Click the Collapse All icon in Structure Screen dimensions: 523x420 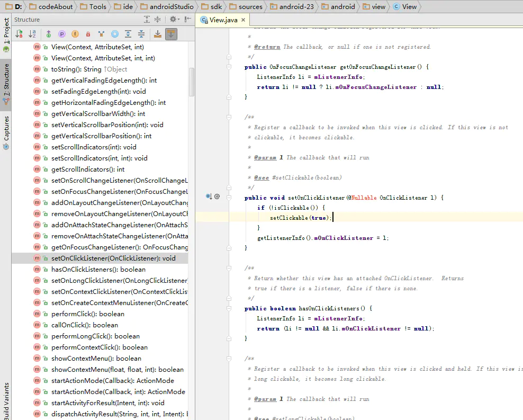click(141, 33)
